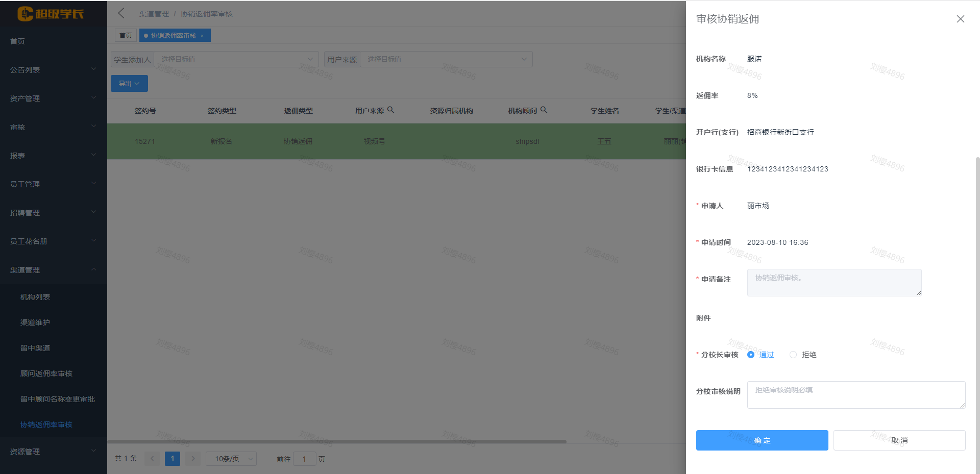Close the 审核协销返佣 drawer with X icon
This screenshot has width=980, height=474.
coord(960,19)
